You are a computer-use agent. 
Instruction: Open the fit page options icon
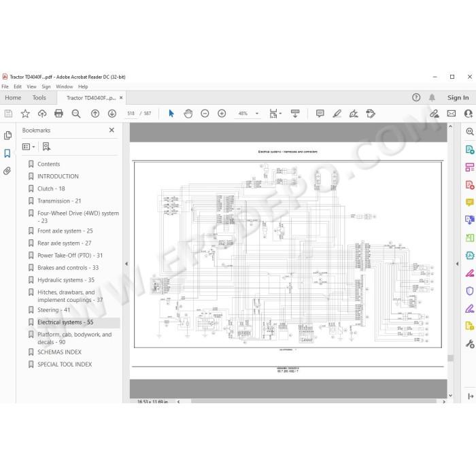[275, 114]
